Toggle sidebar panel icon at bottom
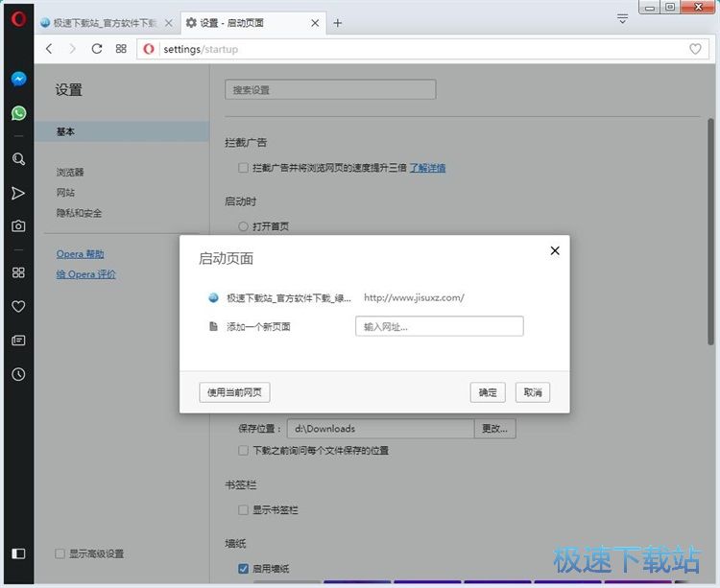Viewport: 720px width, 588px height. 18,553
